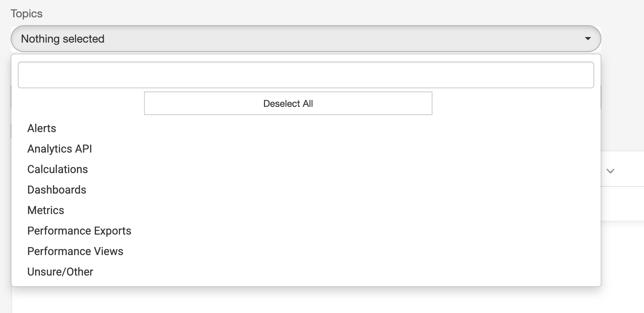Click the white row beneath the chevron panel
The image size is (644, 313).
tap(623, 203)
